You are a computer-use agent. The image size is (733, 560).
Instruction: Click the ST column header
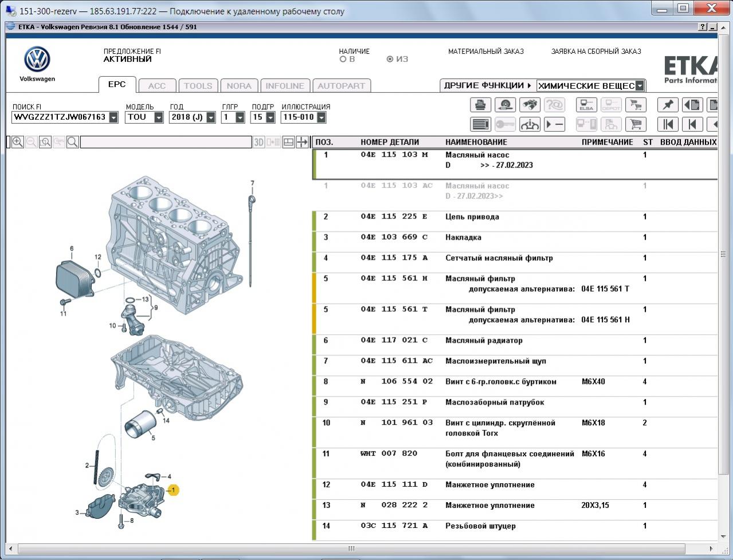click(648, 142)
